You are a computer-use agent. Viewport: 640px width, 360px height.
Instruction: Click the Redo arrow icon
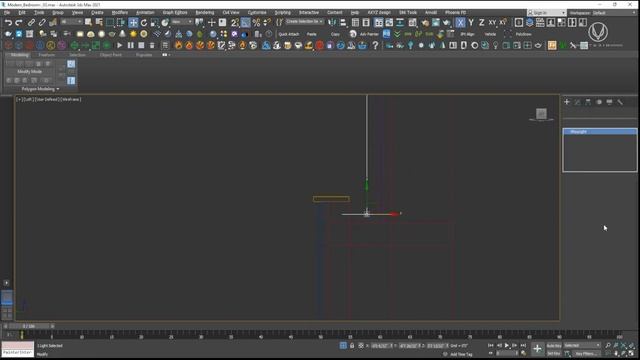pos(19,22)
